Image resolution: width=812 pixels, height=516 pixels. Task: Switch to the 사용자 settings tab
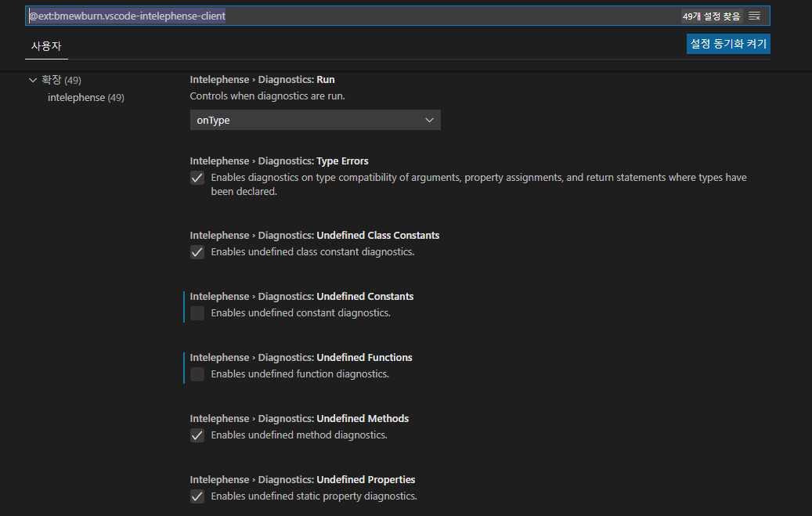click(46, 46)
